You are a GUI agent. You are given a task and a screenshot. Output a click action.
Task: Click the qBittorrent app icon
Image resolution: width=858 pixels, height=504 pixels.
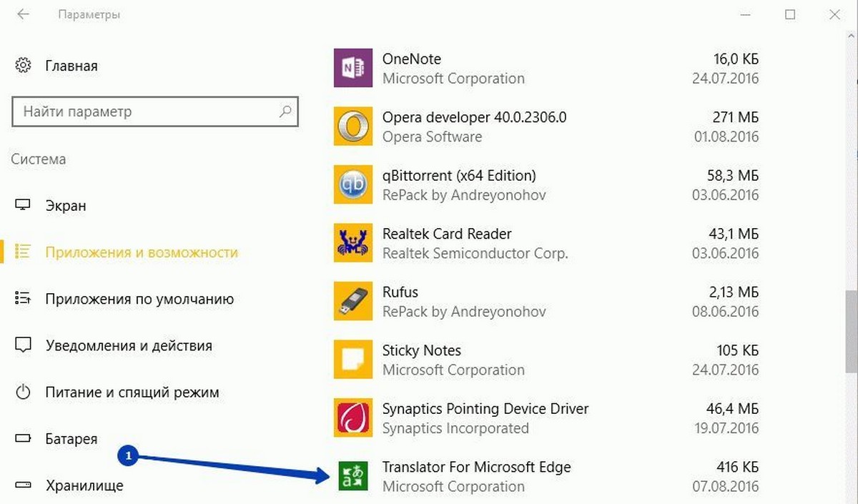[x=354, y=185]
